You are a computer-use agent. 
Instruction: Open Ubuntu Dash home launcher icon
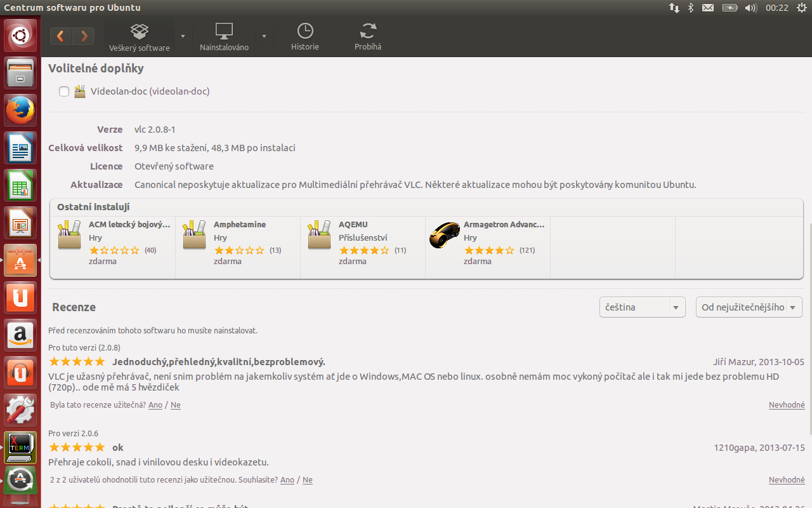[x=20, y=36]
